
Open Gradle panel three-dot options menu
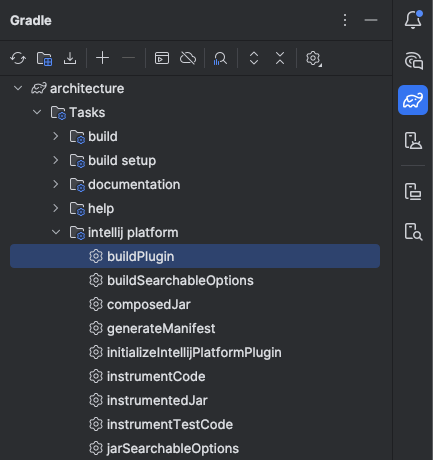tap(345, 20)
